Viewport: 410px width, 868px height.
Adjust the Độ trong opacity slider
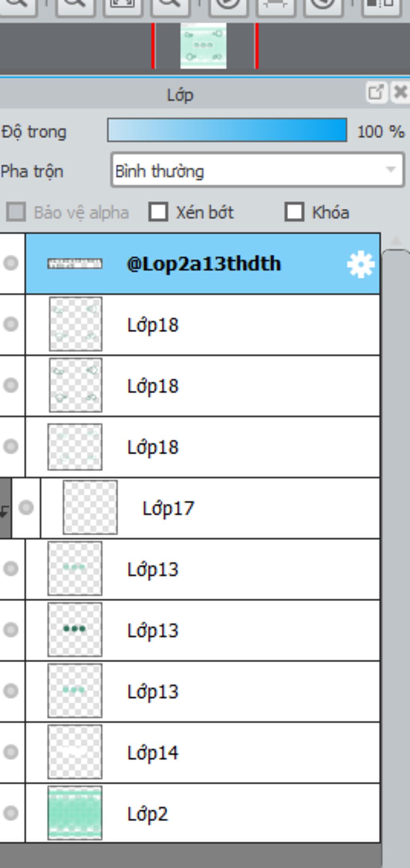coord(227,130)
